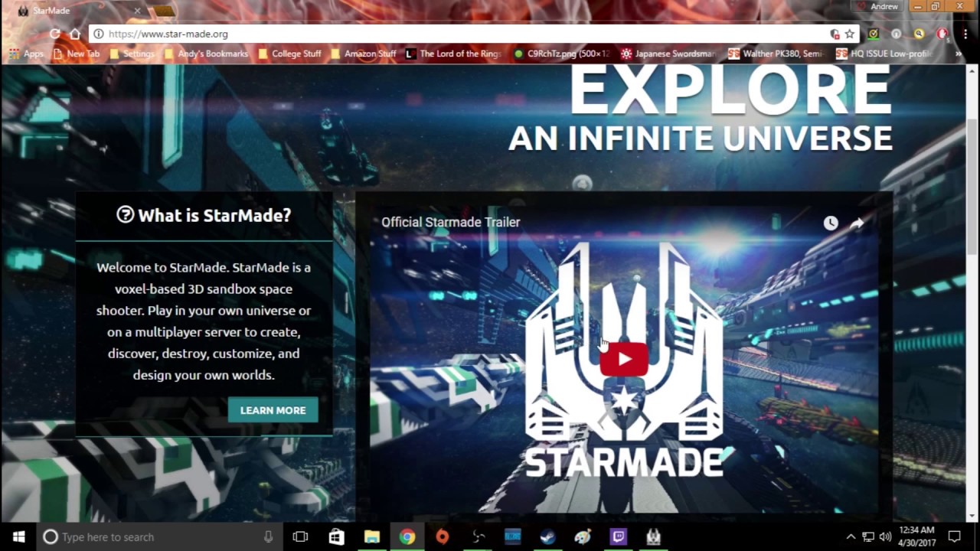This screenshot has height=551, width=980.
Task: Click the Cortana microphone icon
Action: [268, 536]
